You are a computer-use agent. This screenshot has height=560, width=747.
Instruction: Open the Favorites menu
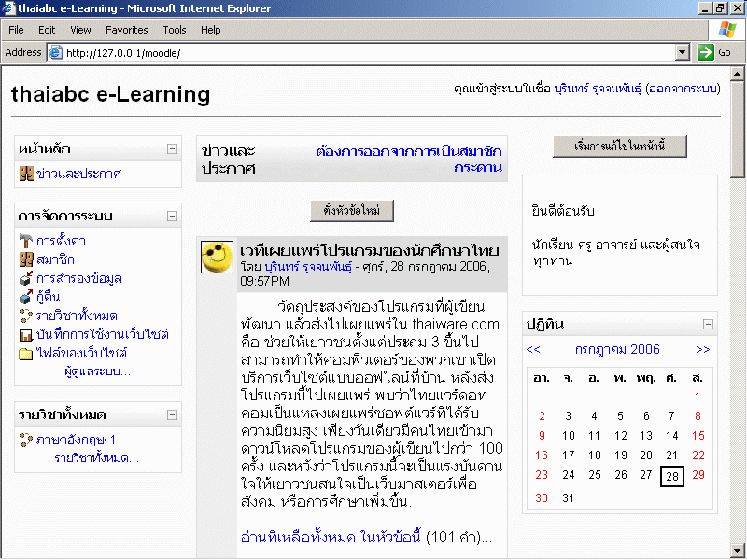[x=126, y=30]
